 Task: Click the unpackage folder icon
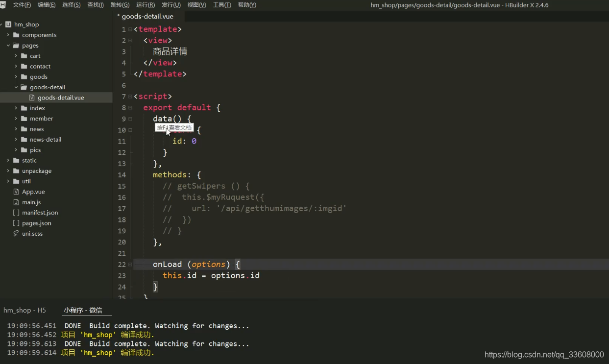[x=16, y=171]
